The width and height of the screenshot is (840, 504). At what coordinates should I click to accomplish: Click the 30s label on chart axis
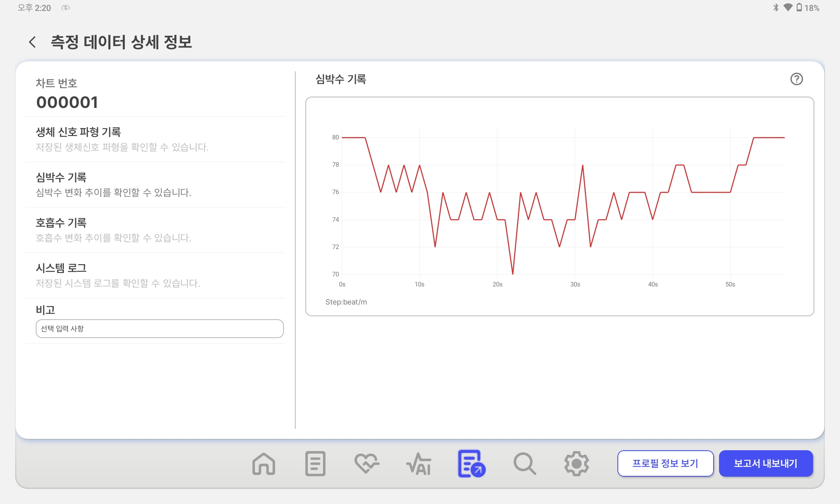tap(575, 284)
